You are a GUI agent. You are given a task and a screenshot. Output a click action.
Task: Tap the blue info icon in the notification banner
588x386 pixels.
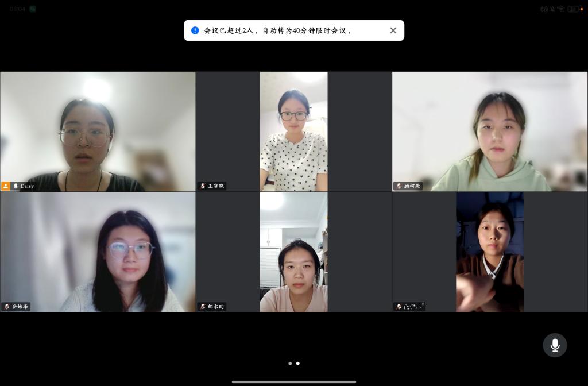point(195,30)
